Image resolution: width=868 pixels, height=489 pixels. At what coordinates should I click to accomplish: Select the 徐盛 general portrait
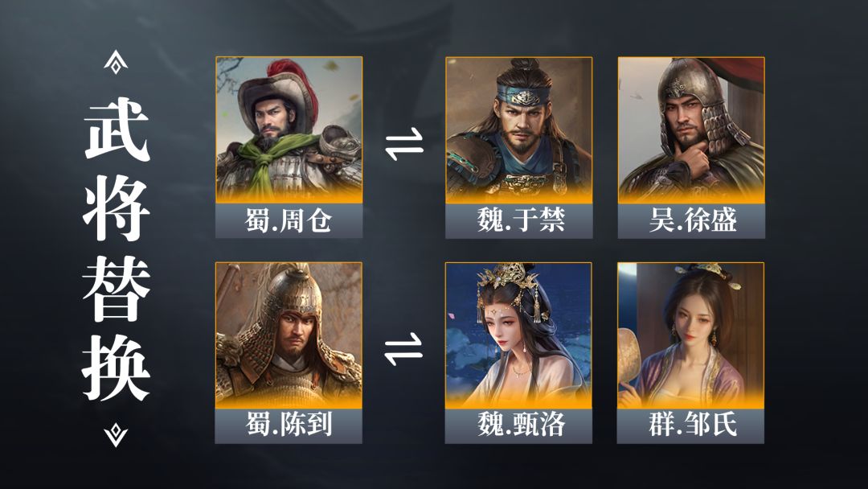point(691,129)
